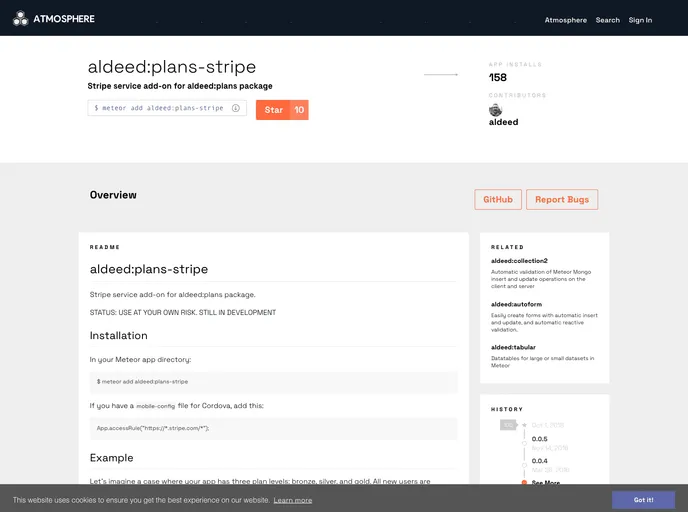Star the aldeed:plans-stripe package
The image size is (688, 512).
point(273,110)
